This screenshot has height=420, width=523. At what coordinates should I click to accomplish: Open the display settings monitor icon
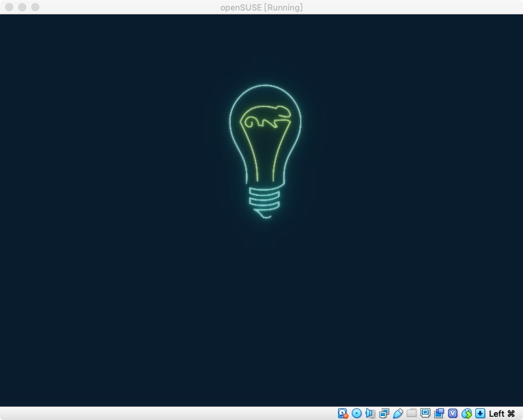(426, 413)
